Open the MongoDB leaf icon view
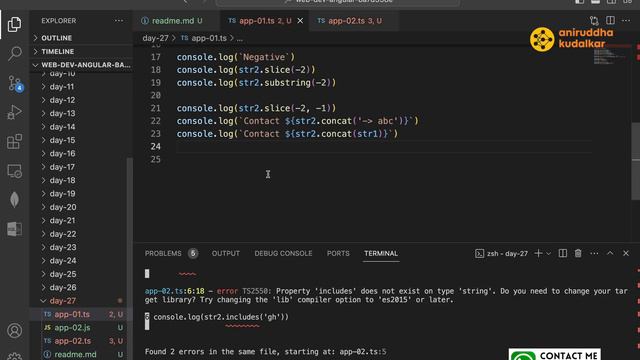 pyautogui.click(x=14, y=200)
